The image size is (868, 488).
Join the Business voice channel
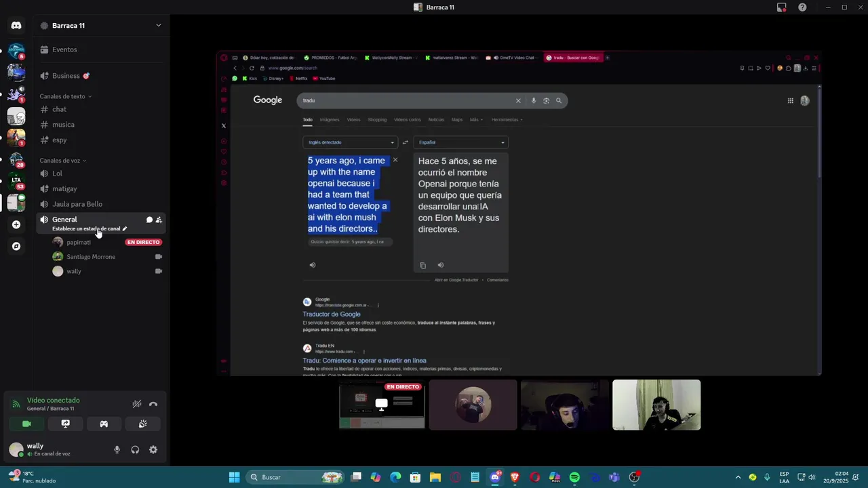click(x=102, y=76)
